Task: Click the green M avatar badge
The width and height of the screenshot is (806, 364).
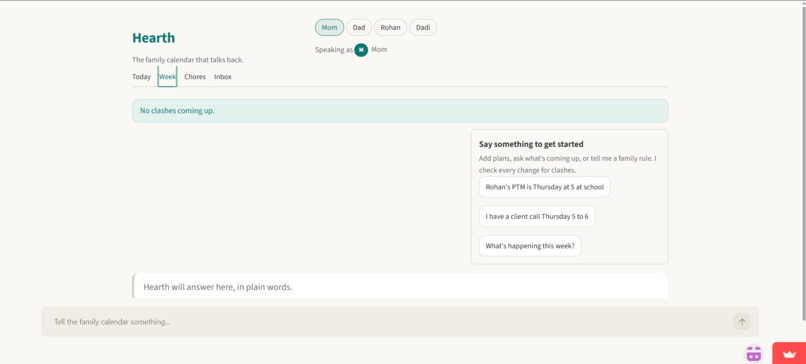Action: click(361, 50)
